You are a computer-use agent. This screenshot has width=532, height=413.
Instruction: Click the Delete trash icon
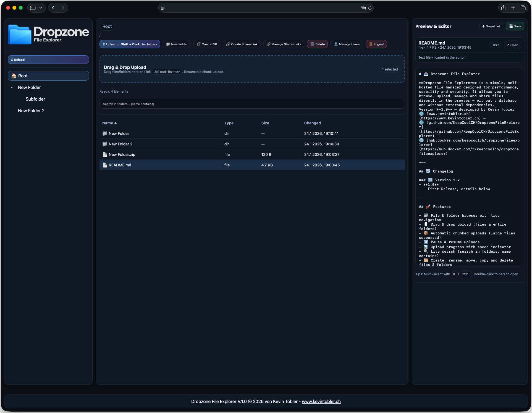312,44
